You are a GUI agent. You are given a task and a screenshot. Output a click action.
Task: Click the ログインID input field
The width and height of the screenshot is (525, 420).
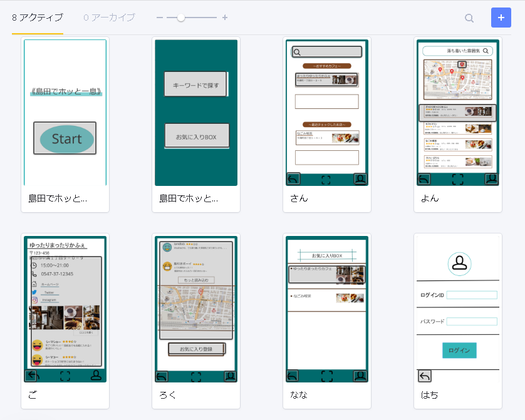point(472,295)
